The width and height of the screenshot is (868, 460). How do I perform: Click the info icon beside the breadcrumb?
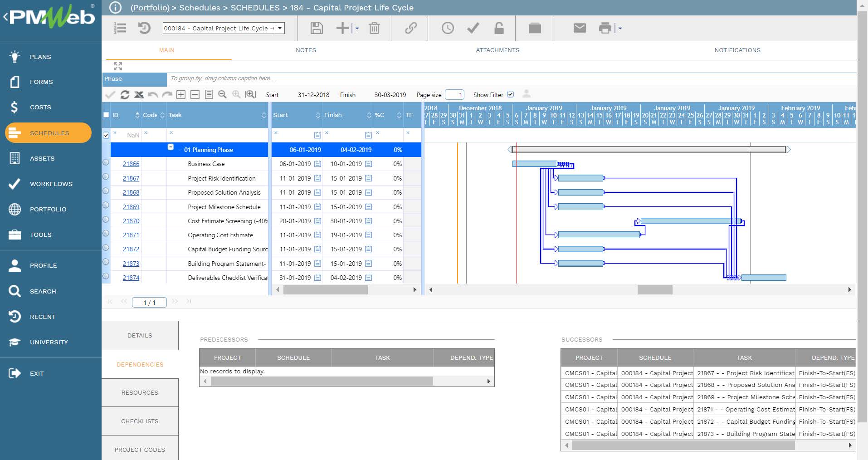pyautogui.click(x=115, y=8)
